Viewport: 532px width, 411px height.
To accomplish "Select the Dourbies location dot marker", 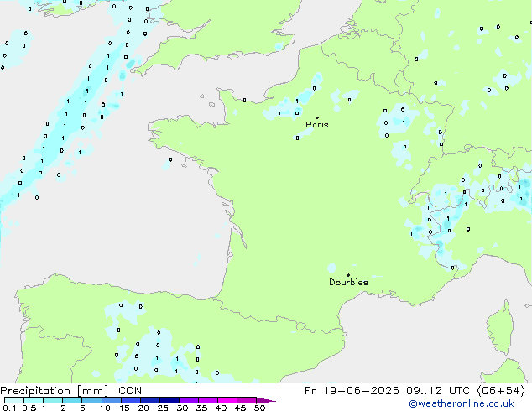I will click(x=348, y=275).
